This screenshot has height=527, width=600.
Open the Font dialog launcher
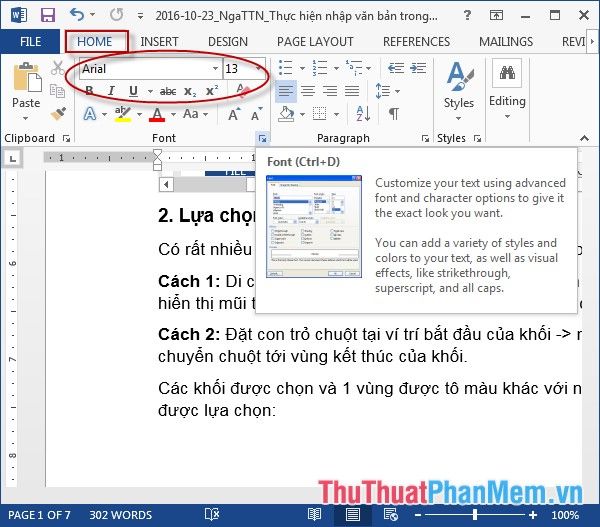pyautogui.click(x=262, y=138)
